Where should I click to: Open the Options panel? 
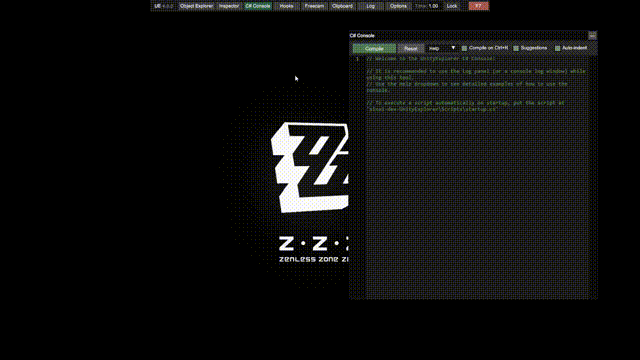pos(398,6)
